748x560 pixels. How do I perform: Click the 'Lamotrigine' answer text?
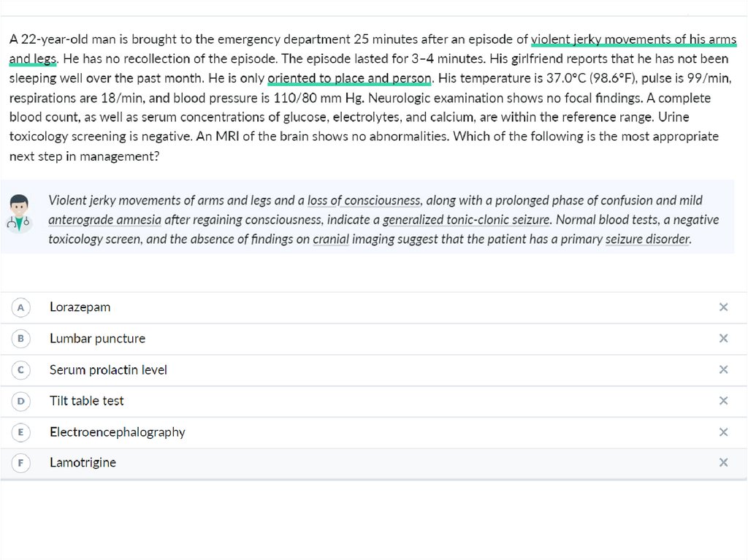[83, 462]
